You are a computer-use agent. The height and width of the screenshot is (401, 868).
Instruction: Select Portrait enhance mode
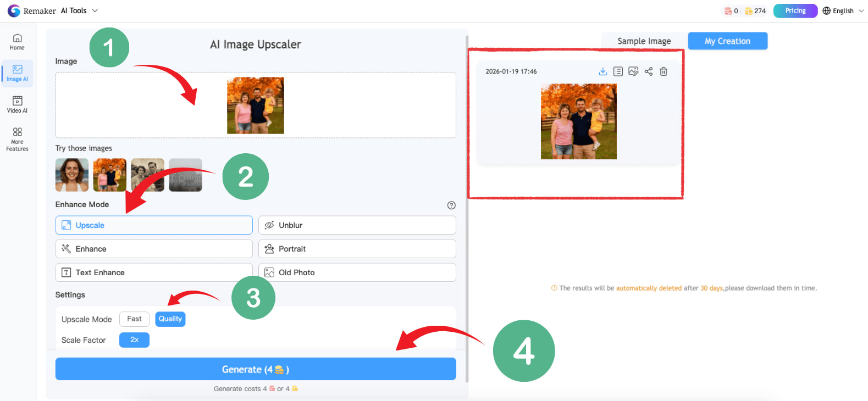click(357, 249)
